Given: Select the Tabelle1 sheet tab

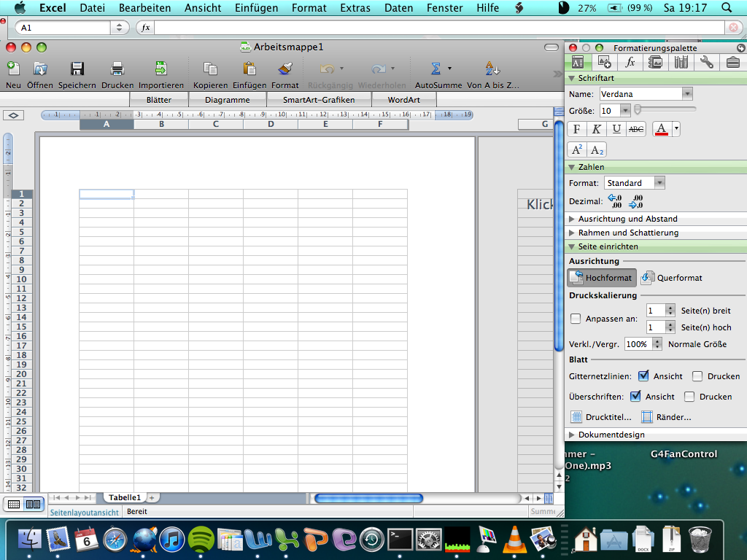Looking at the screenshot, I should (124, 497).
